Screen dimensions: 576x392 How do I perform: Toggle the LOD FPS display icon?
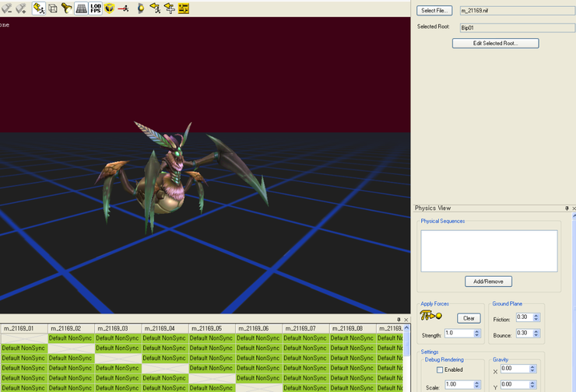pyautogui.click(x=95, y=9)
